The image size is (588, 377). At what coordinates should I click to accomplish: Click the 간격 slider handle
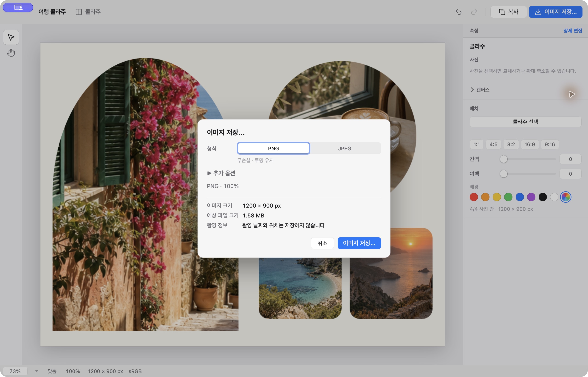pyautogui.click(x=504, y=159)
